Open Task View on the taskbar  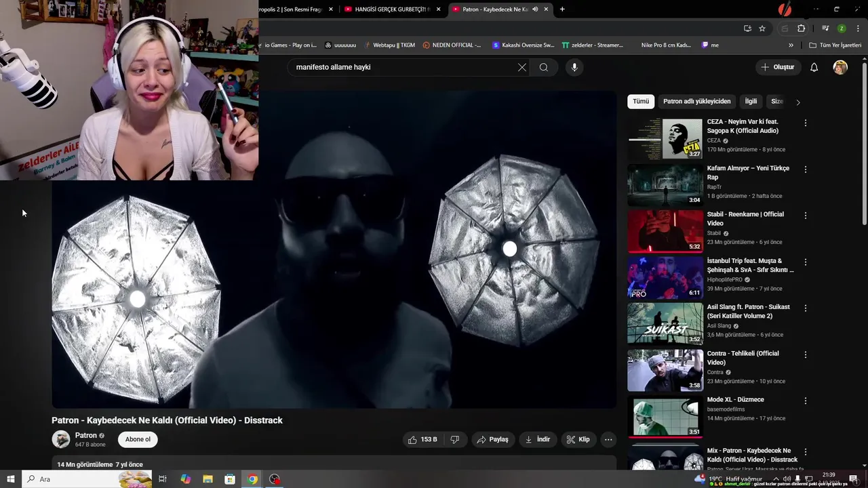tap(163, 479)
